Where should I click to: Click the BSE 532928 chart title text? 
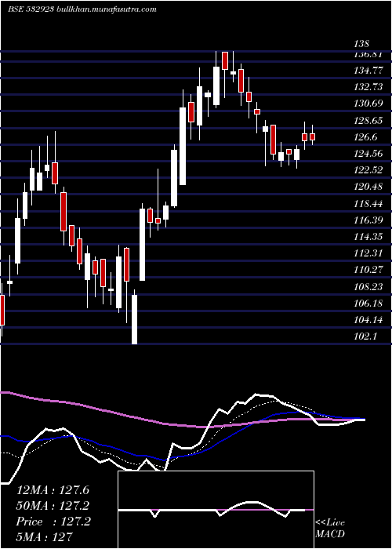coord(82,9)
